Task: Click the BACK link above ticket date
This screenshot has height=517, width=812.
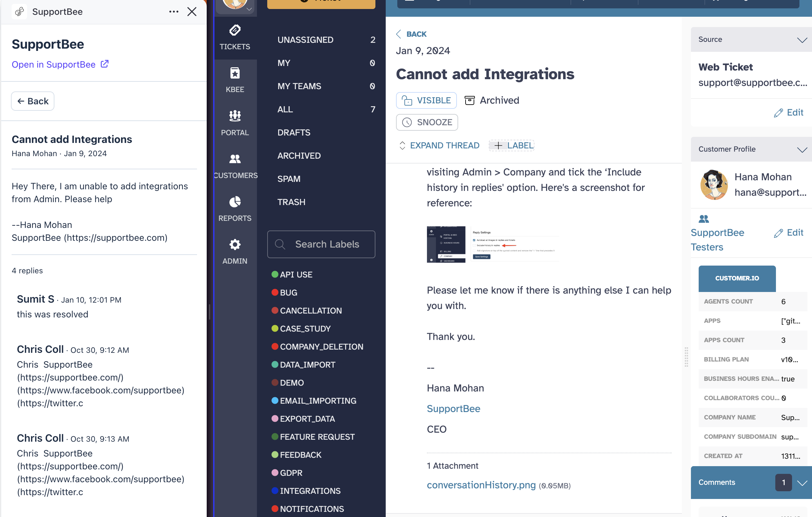Action: 411,34
